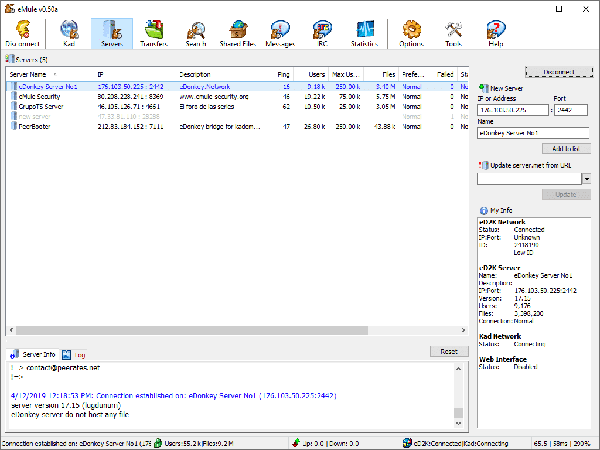Click the server Name input field
The height and width of the screenshot is (450, 600).
[x=533, y=133]
